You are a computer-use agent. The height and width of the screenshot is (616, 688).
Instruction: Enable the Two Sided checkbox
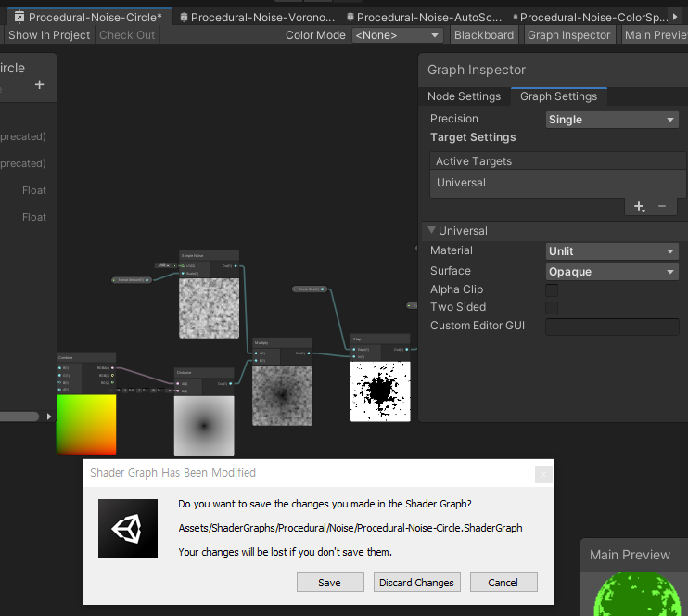(x=552, y=307)
